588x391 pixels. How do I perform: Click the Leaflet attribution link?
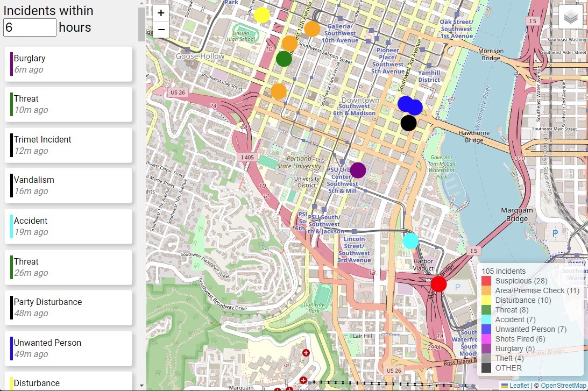(x=519, y=385)
